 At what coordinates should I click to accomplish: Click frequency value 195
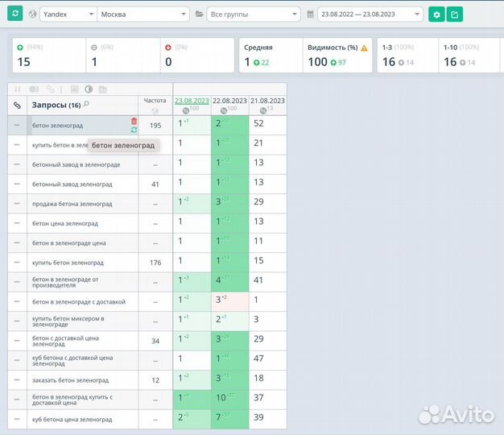tap(155, 126)
